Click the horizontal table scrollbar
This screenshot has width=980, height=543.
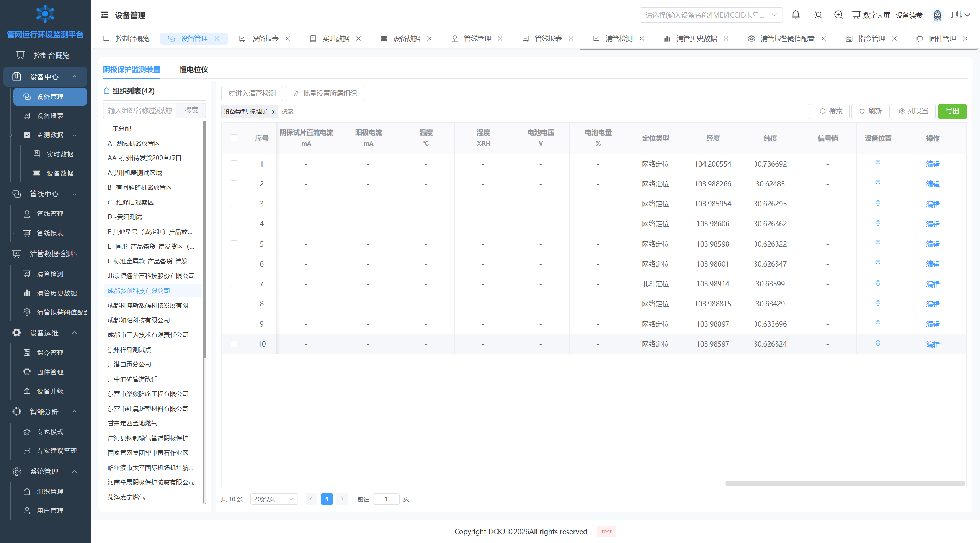point(845,483)
